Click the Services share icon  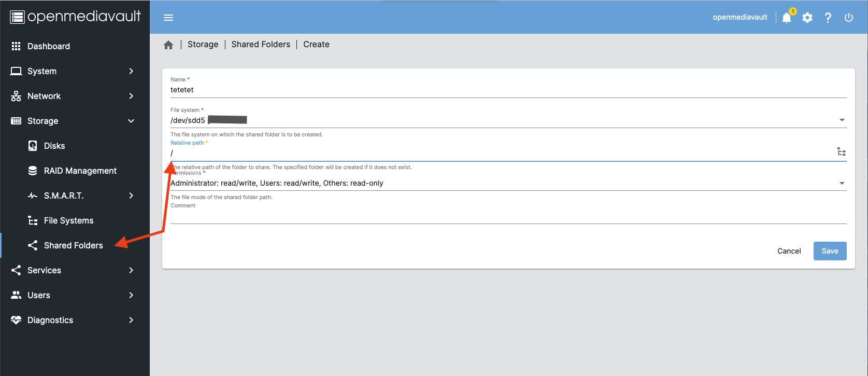tap(16, 270)
